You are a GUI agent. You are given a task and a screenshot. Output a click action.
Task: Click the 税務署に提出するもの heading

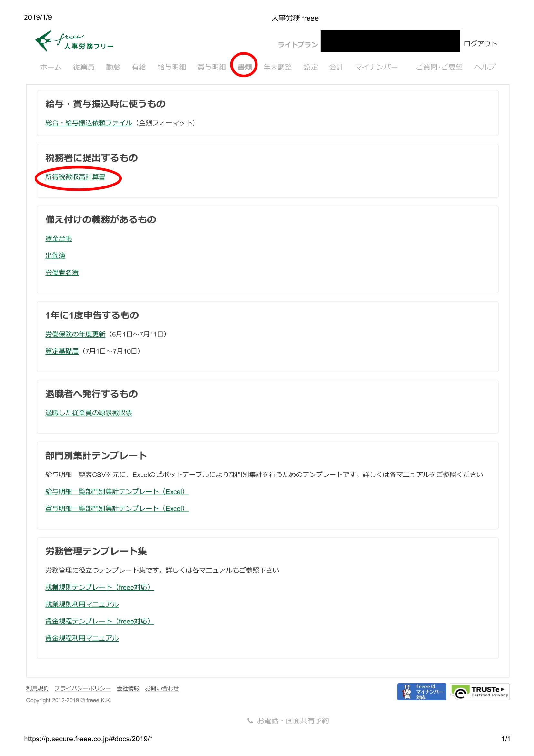pyautogui.click(x=91, y=158)
